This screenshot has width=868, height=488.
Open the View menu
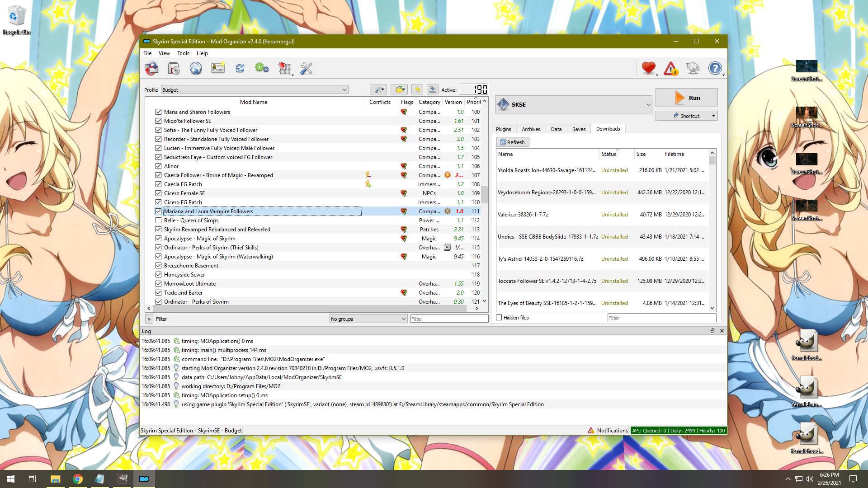[164, 53]
